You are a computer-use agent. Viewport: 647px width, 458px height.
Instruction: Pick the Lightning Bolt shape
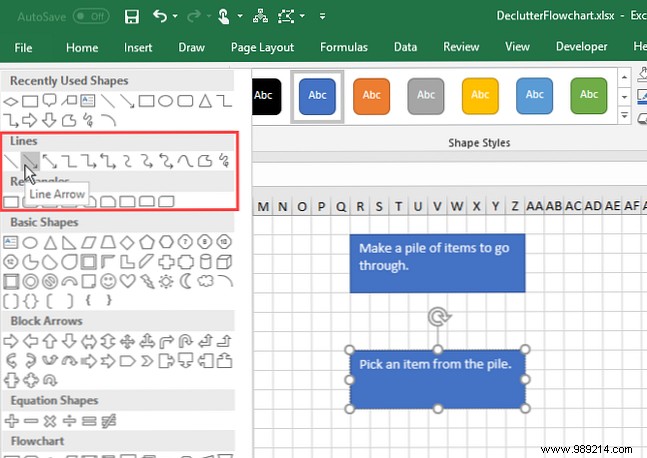147,282
